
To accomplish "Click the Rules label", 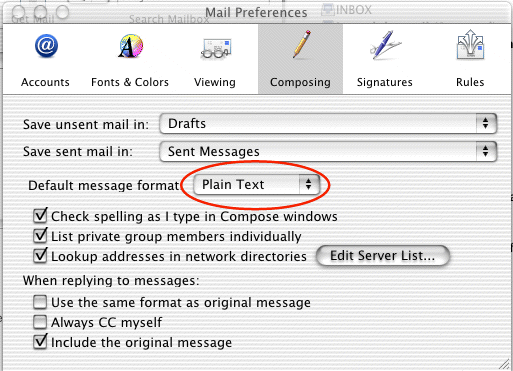I will point(470,82).
